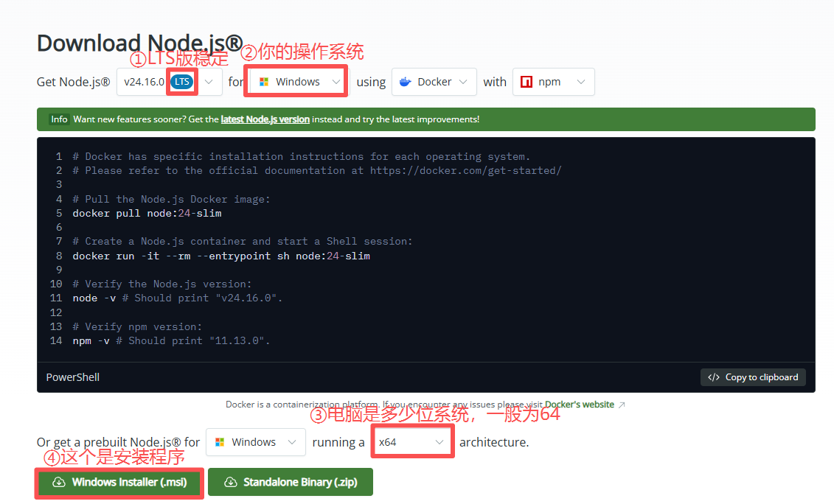834x504 pixels.
Task: Click the Download Node.js heading
Action: [139, 43]
